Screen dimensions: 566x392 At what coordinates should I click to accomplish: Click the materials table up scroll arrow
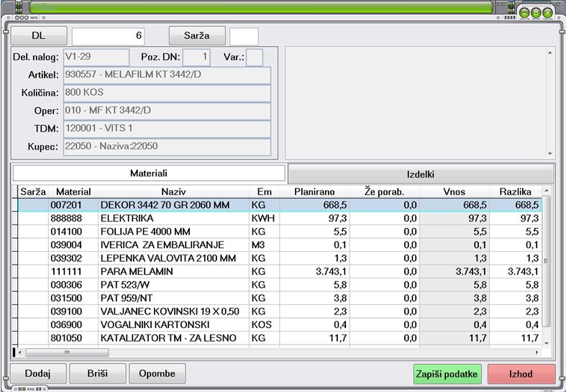(x=547, y=191)
